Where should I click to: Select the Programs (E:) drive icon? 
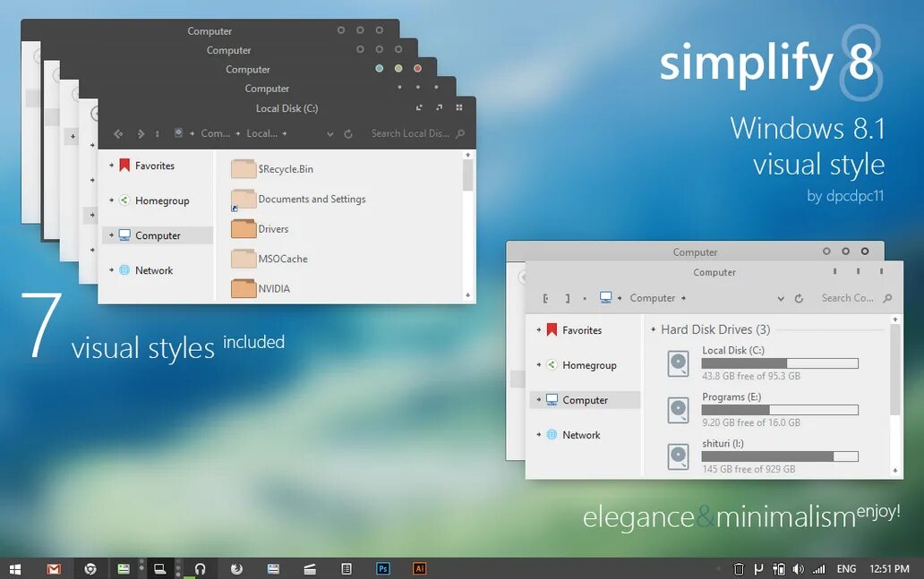679,410
